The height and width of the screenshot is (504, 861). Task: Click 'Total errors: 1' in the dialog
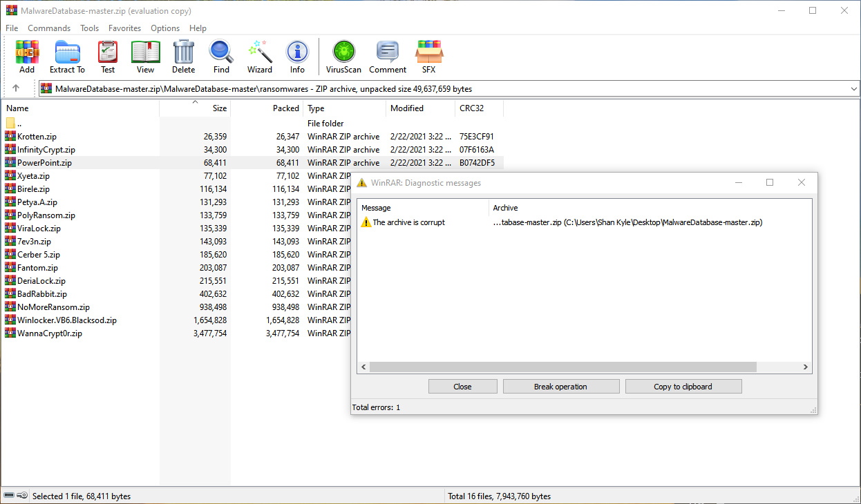[376, 407]
